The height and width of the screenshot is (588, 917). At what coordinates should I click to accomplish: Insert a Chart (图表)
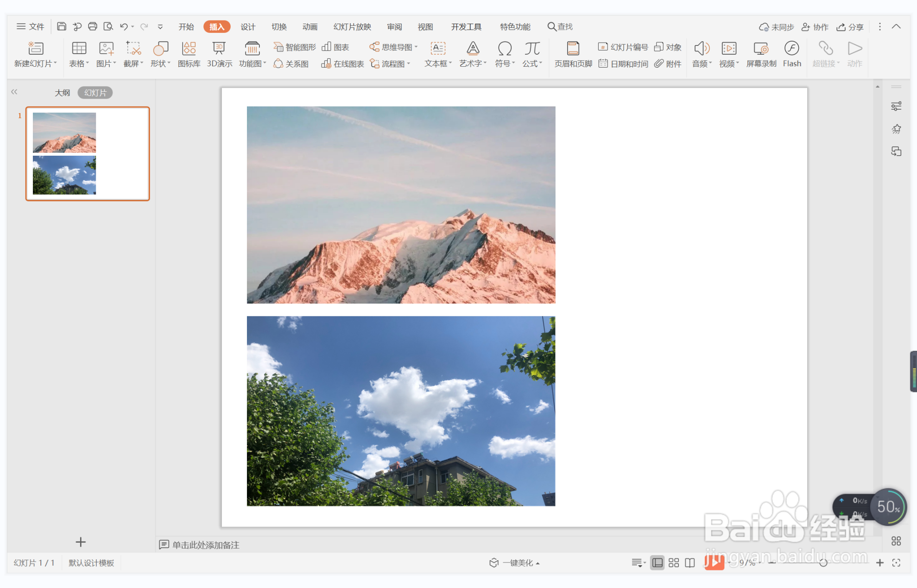pos(335,47)
